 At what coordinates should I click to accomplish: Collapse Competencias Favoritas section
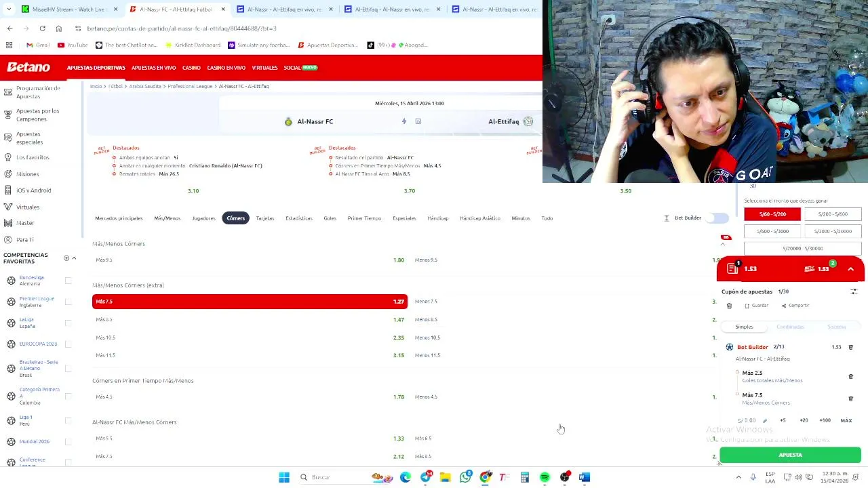(x=74, y=258)
